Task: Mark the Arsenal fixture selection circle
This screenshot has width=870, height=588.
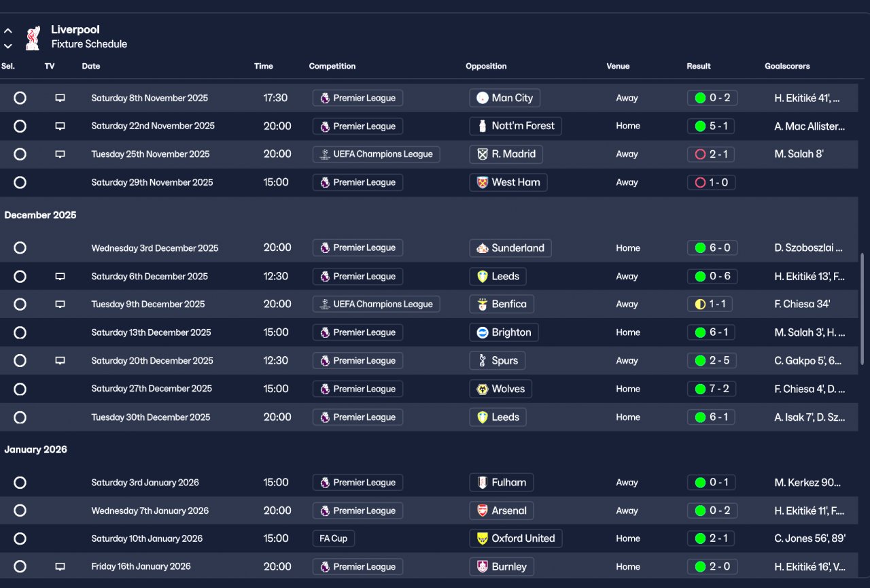Action: click(20, 511)
